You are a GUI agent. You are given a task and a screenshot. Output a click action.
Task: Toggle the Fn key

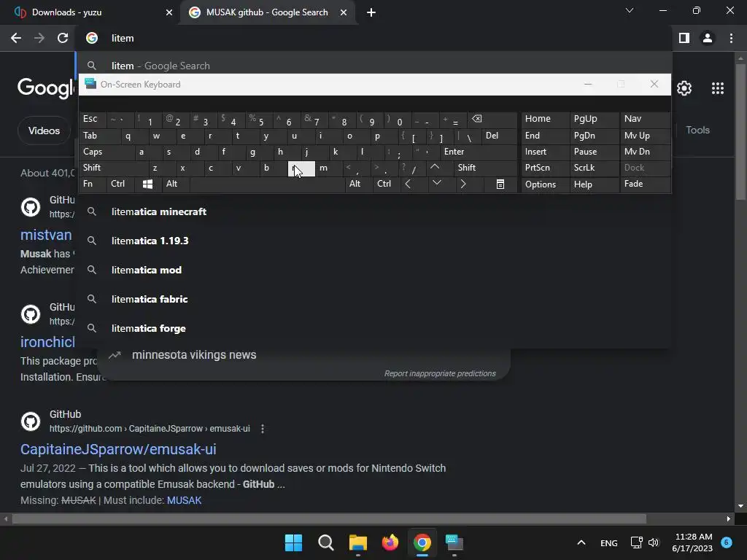click(x=93, y=184)
